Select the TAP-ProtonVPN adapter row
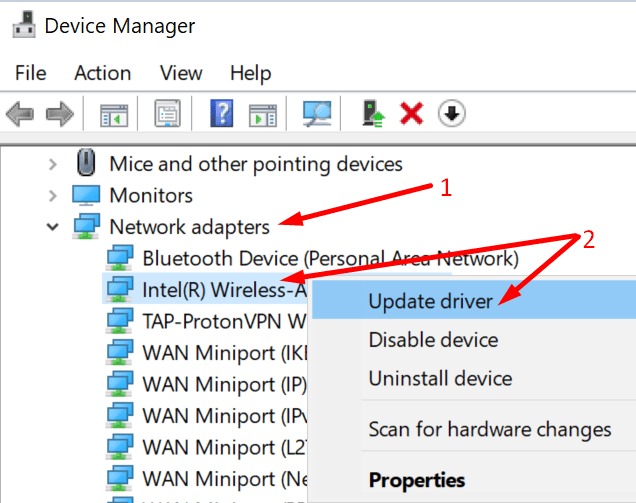 pyautogui.click(x=224, y=321)
